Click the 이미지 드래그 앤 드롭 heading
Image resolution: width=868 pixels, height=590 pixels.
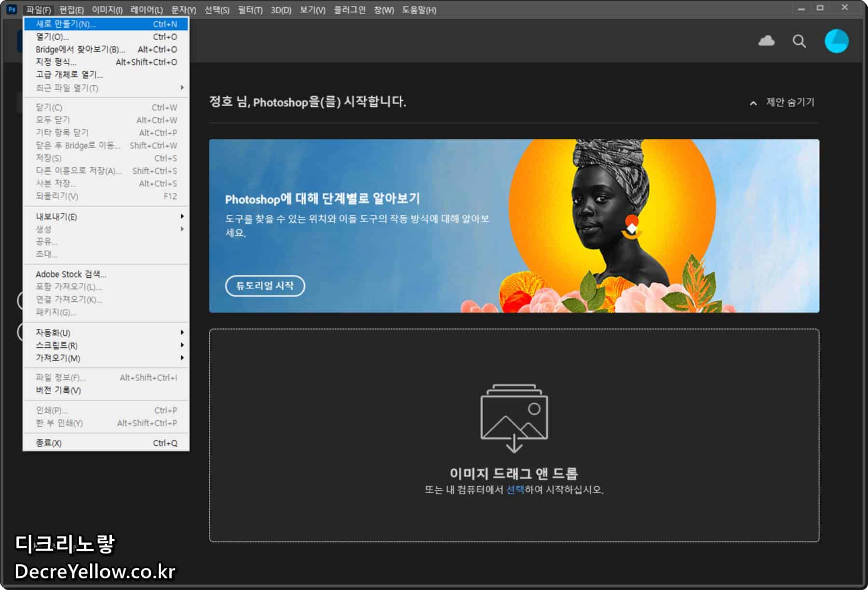coord(514,473)
